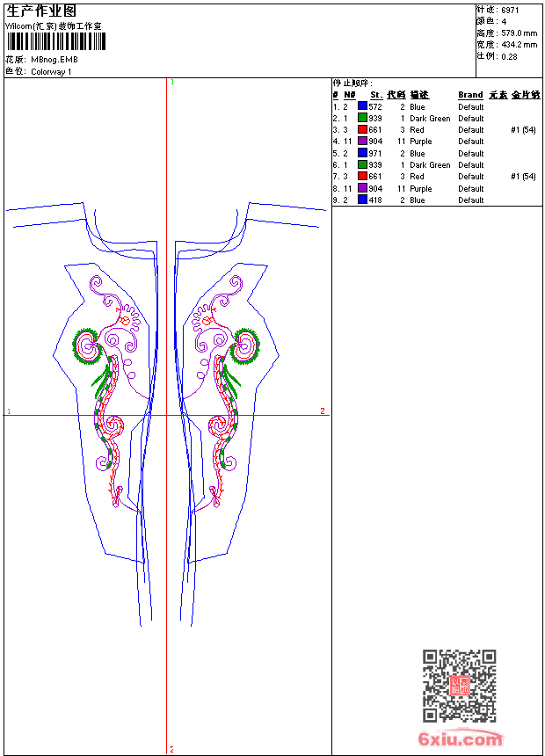
Task: Click the blue swatch beside stitch count 418
Action: [363, 200]
